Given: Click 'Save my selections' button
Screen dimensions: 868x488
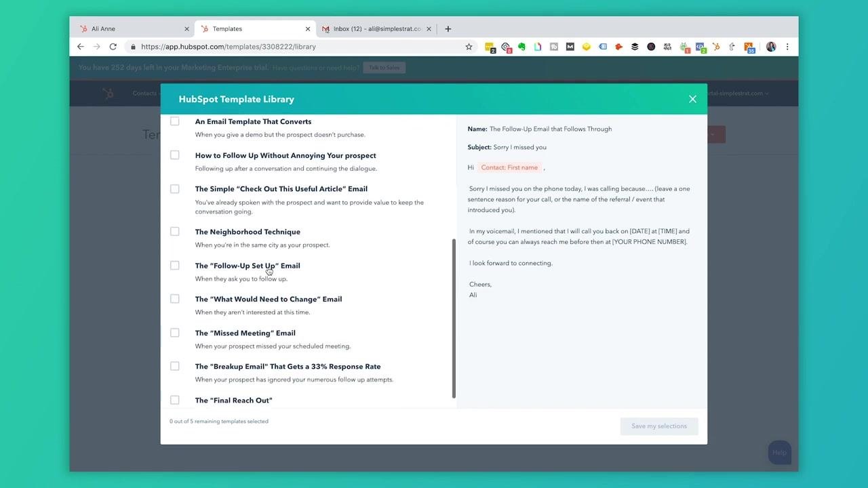Looking at the screenshot, I should coord(659,426).
